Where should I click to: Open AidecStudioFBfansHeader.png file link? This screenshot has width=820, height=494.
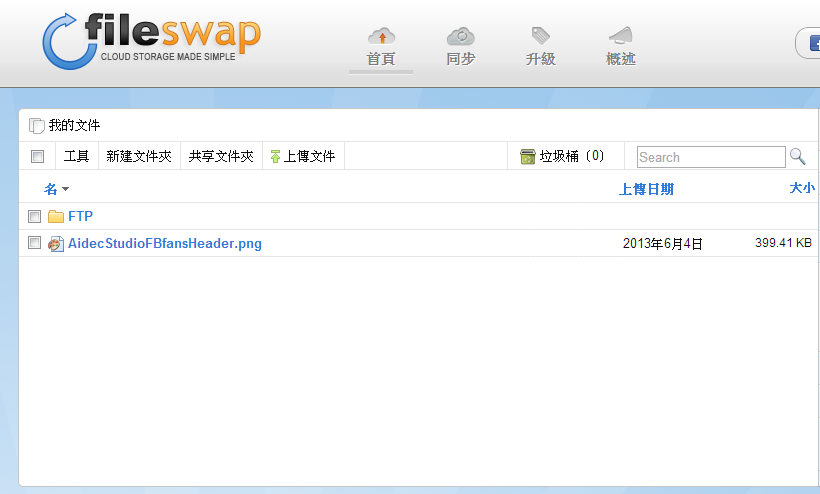click(x=165, y=244)
